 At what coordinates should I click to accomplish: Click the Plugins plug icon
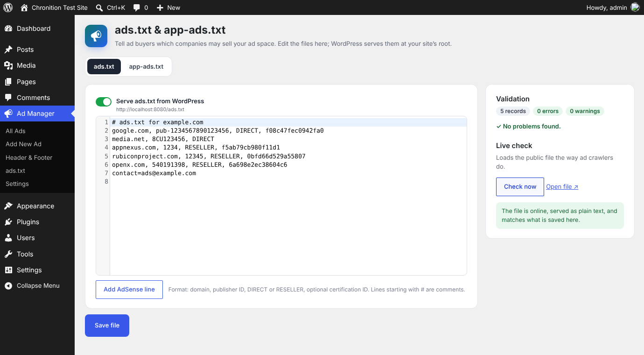(x=8, y=222)
